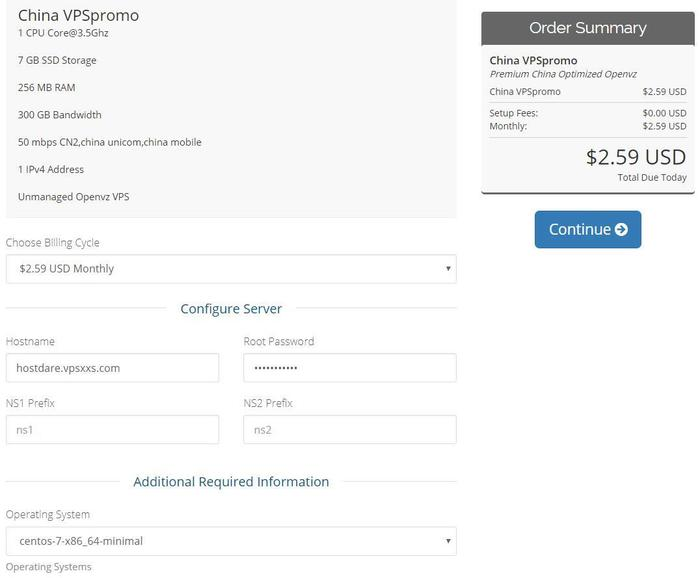Click the Hostname field label
The height and width of the screenshot is (578, 700).
[30, 341]
